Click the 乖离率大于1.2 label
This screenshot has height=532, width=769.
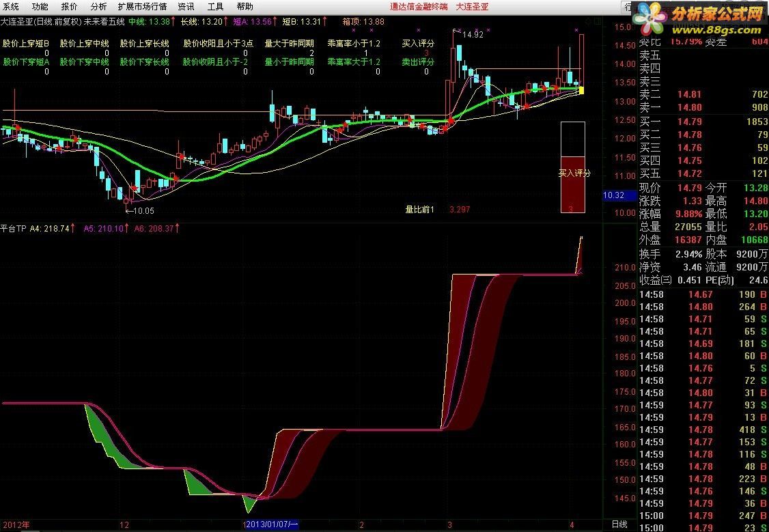pos(354,62)
